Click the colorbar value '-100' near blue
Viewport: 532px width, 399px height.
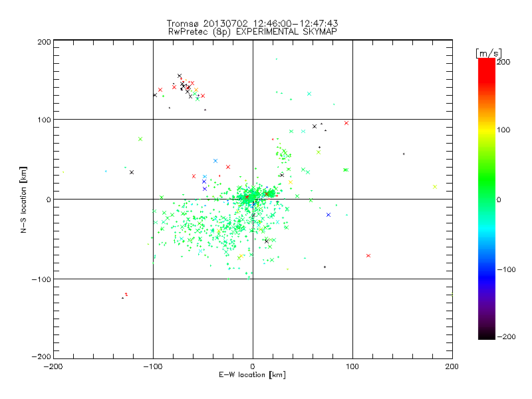506,270
